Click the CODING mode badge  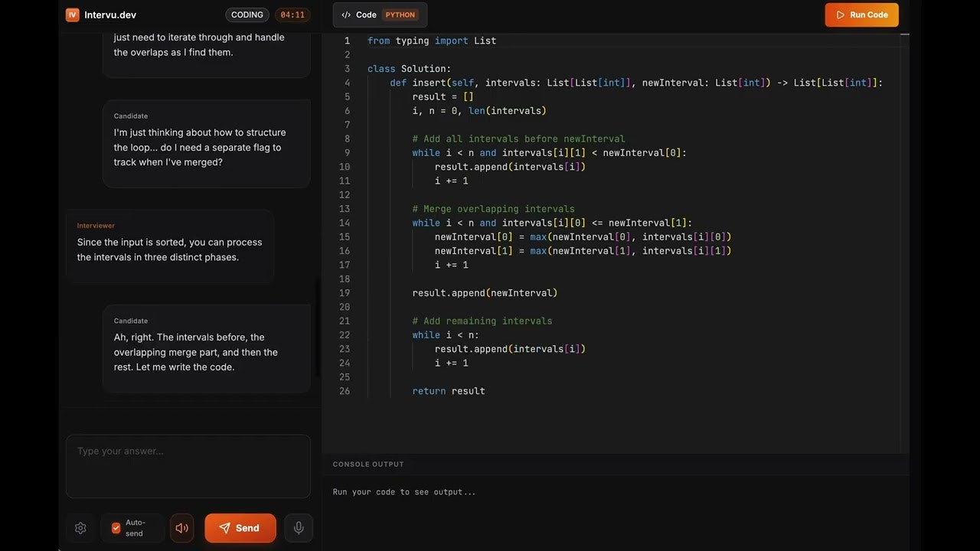coord(247,14)
